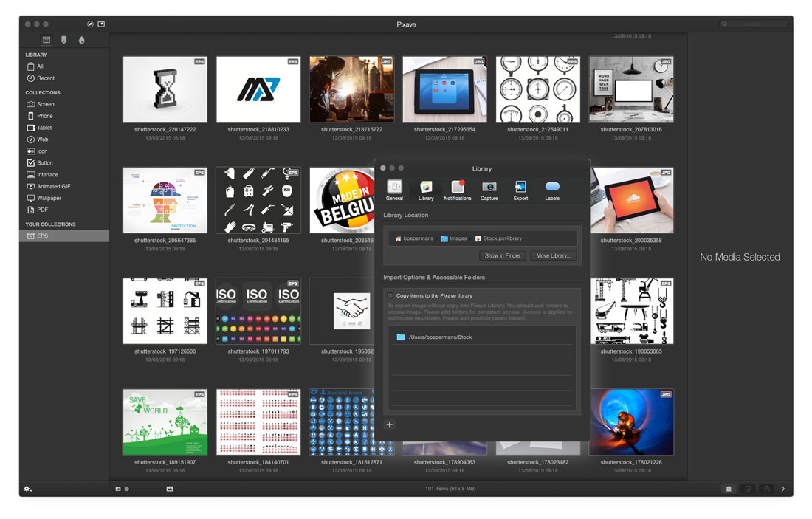Open the Wallpaper collection
Screen dimensions: 812x519
[x=64, y=198]
